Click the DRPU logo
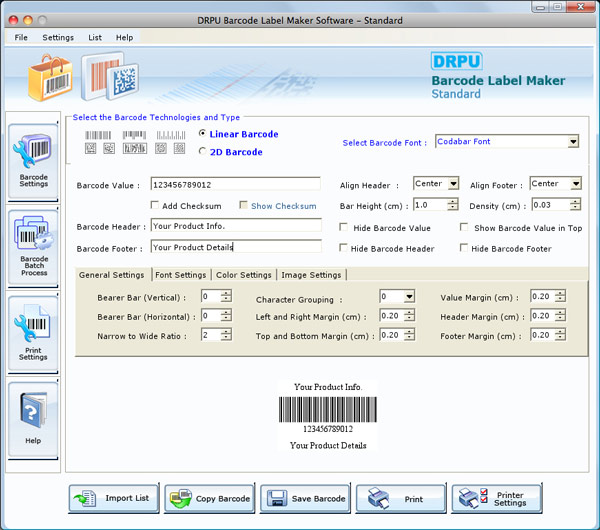The height and width of the screenshot is (530, 600). 457,61
